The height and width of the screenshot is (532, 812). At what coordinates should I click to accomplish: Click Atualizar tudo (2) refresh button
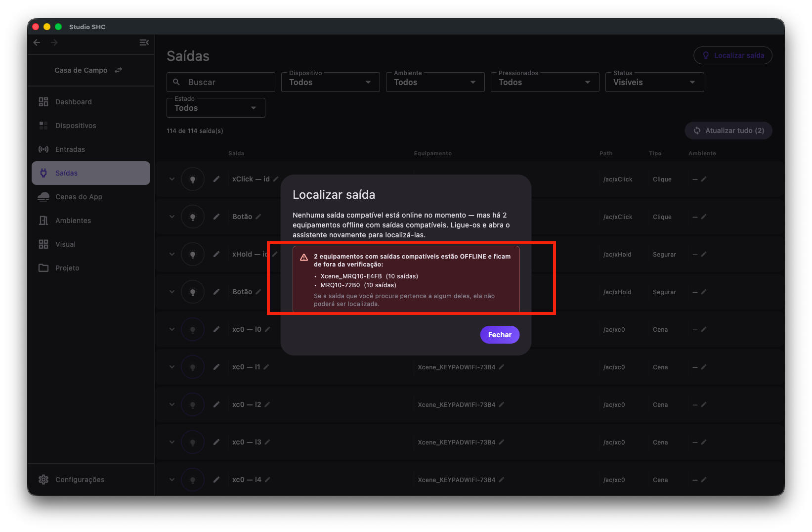click(x=728, y=131)
